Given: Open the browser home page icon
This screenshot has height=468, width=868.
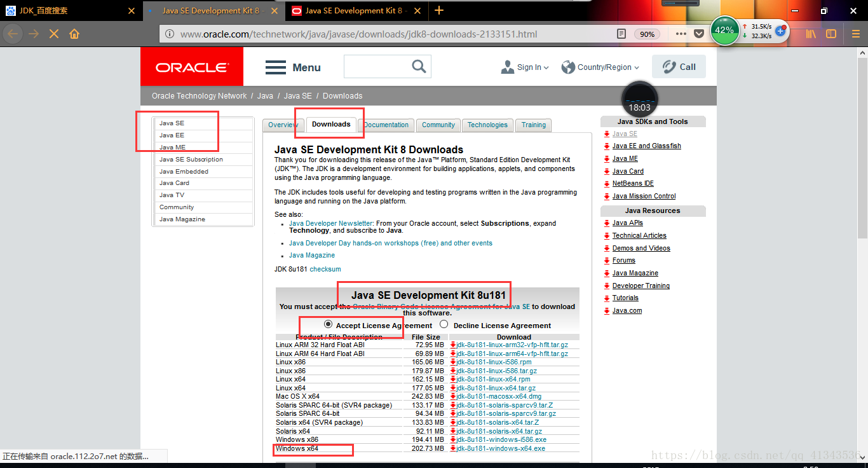Looking at the screenshot, I should coord(74,34).
